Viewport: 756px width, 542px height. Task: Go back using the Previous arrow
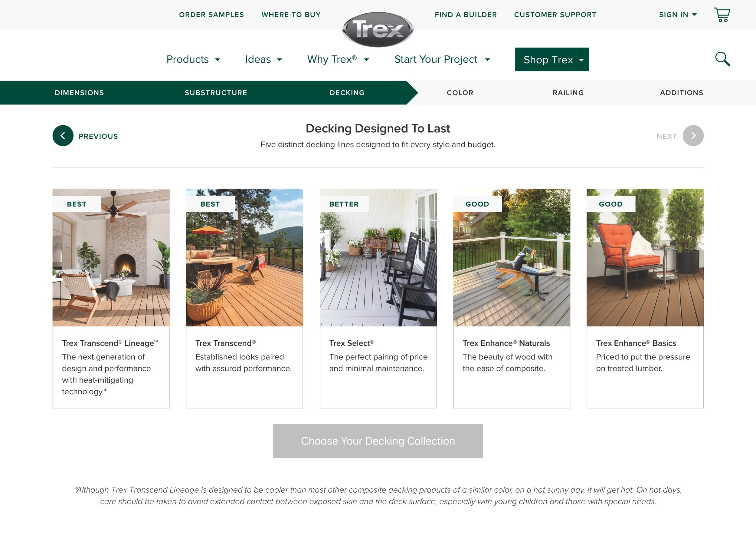pos(63,136)
